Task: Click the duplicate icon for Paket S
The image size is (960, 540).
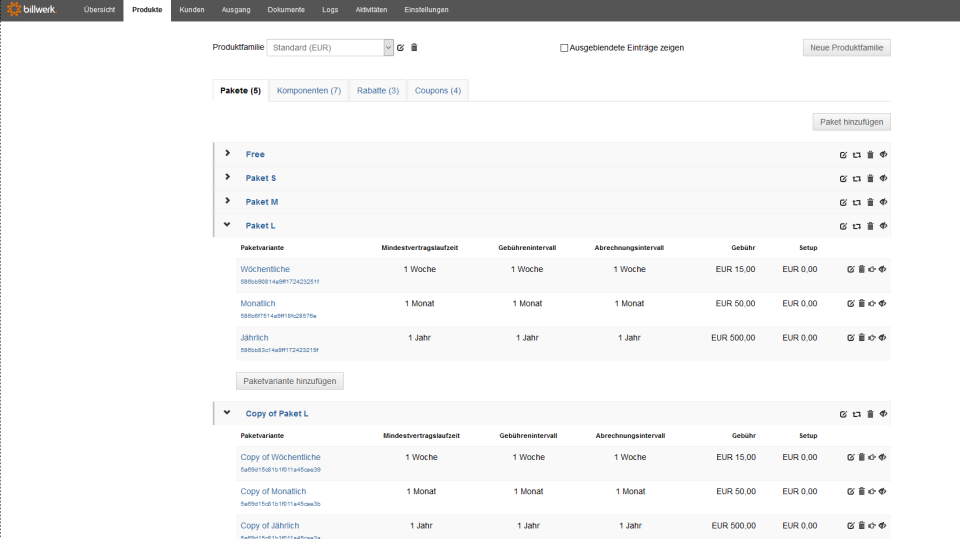Action: tap(856, 178)
